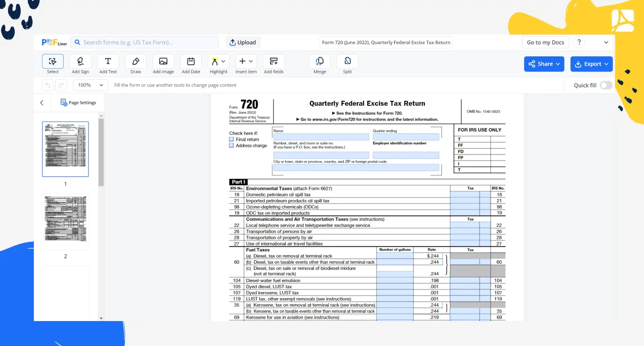Screen dimensions: 644x346
Task: Expand the Insert item dropdown arrow
Action: pyautogui.click(x=251, y=61)
